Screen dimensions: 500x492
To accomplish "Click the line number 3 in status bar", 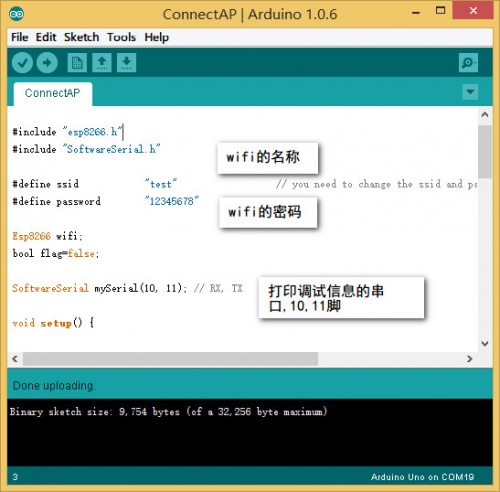I will (15, 477).
